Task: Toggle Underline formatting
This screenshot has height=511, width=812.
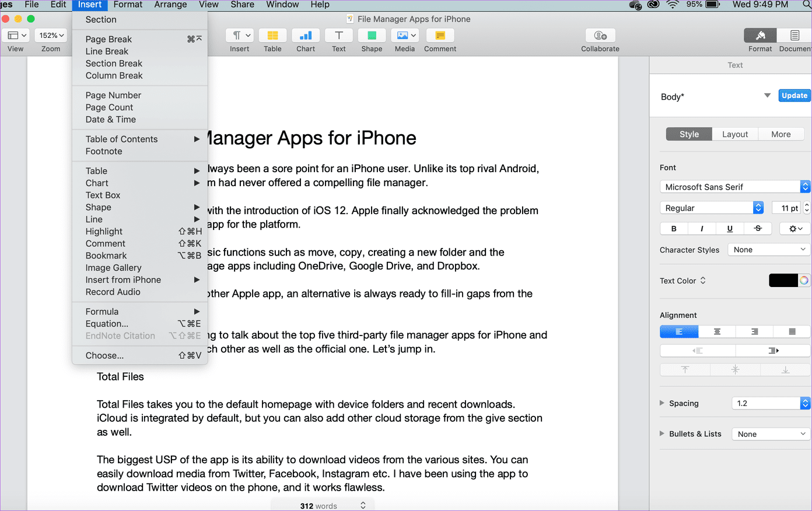Action: click(730, 229)
